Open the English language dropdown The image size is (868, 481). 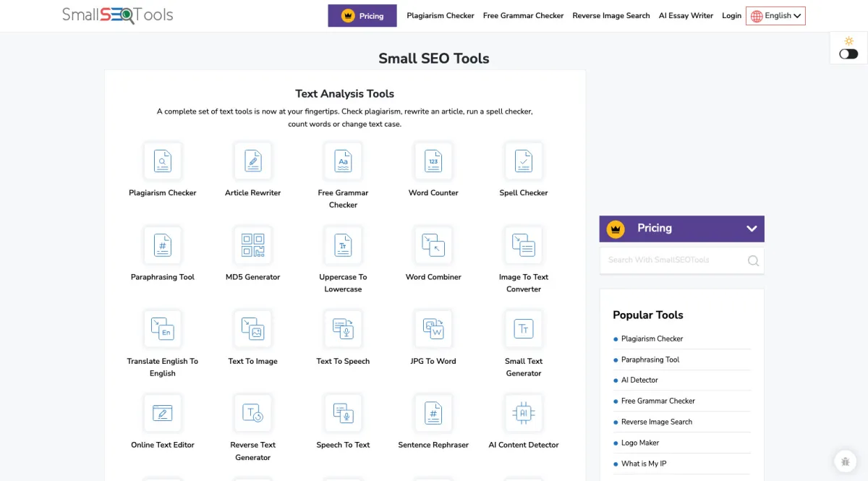coord(775,16)
